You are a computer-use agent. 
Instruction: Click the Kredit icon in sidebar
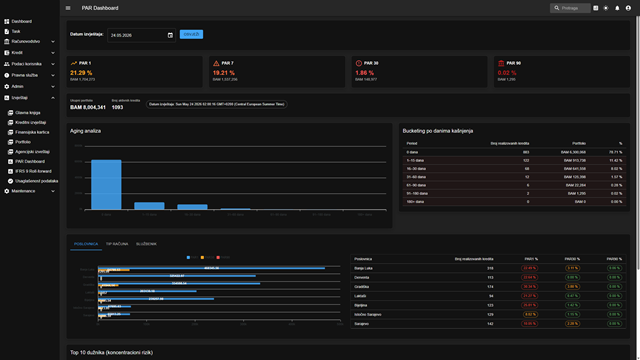(7, 53)
